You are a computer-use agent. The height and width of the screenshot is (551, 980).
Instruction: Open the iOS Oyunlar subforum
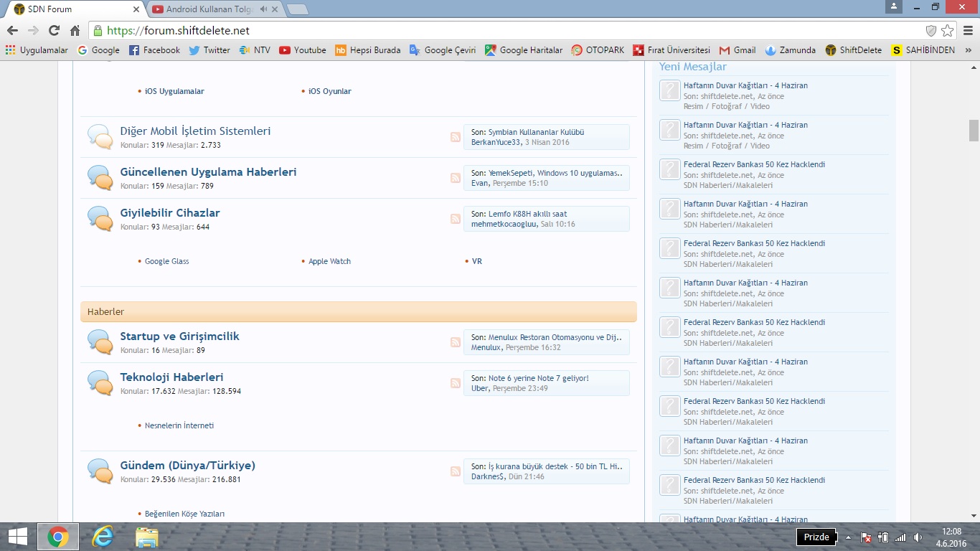330,91
